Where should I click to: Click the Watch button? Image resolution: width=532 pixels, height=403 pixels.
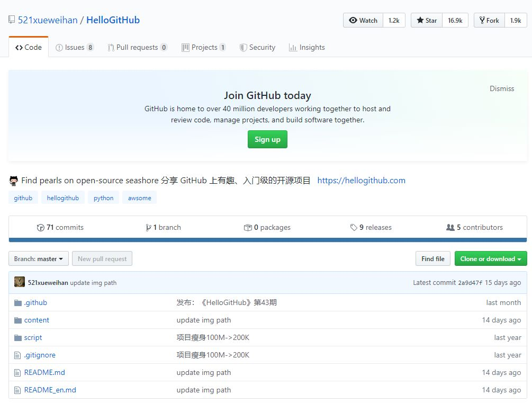click(x=363, y=20)
